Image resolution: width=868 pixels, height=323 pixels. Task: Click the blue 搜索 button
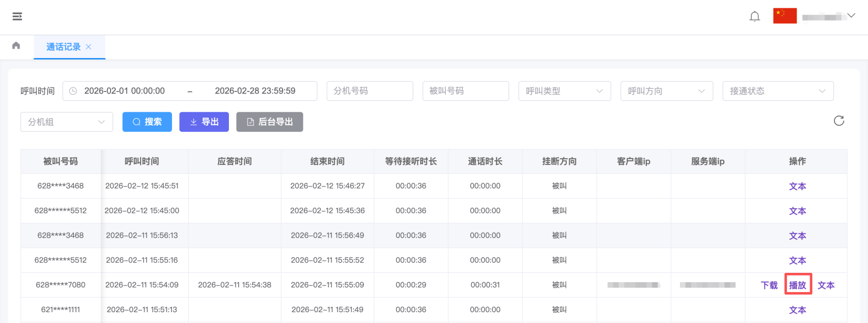pyautogui.click(x=147, y=122)
